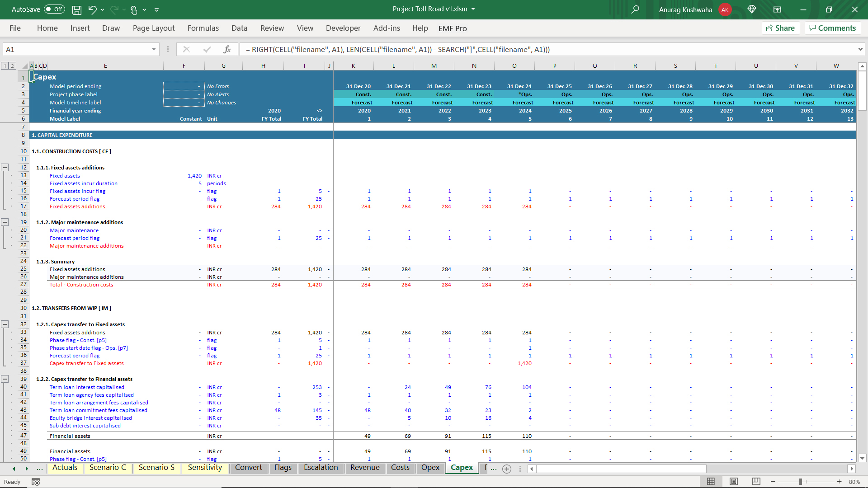Viewport: 868px width, 488px height.
Task: Switch to the Revenue sheet tab
Action: click(x=364, y=468)
